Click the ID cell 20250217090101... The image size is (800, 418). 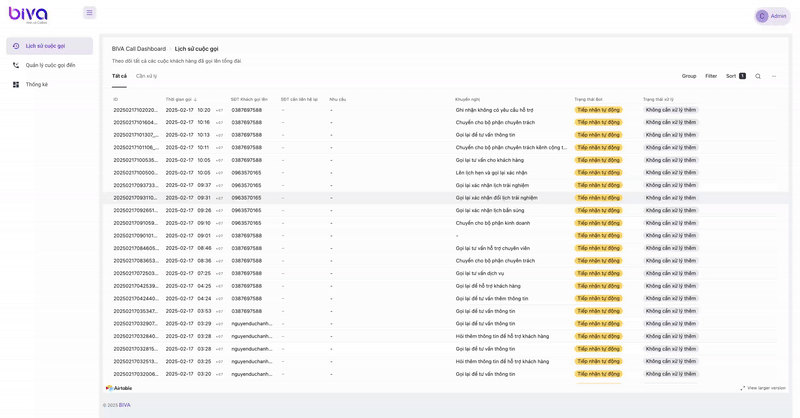pos(136,236)
